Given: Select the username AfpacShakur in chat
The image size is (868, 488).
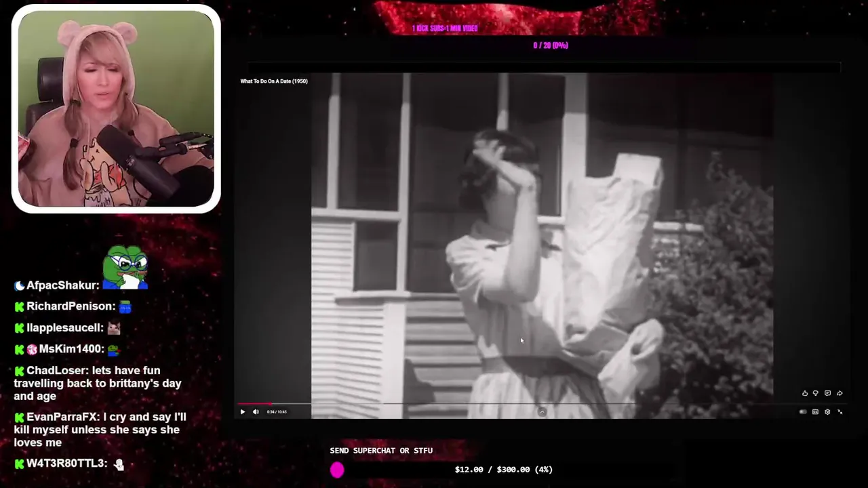Looking at the screenshot, I should click(x=62, y=285).
